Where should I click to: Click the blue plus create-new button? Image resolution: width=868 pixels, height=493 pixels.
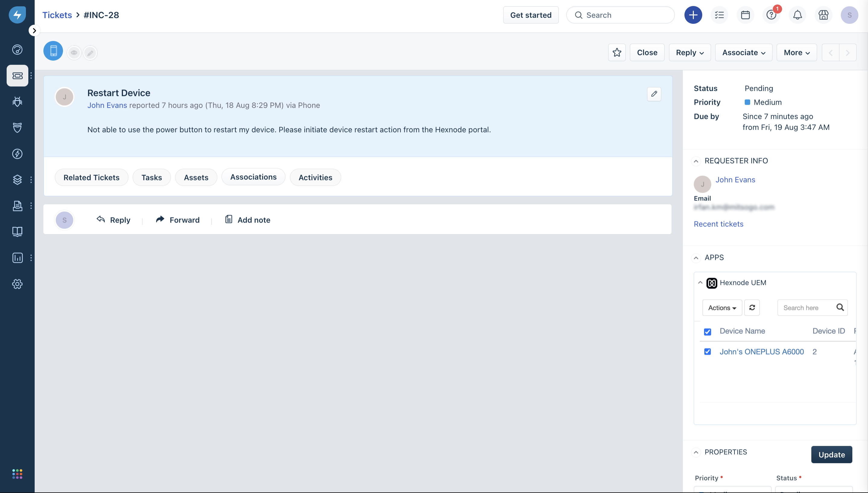tap(693, 15)
